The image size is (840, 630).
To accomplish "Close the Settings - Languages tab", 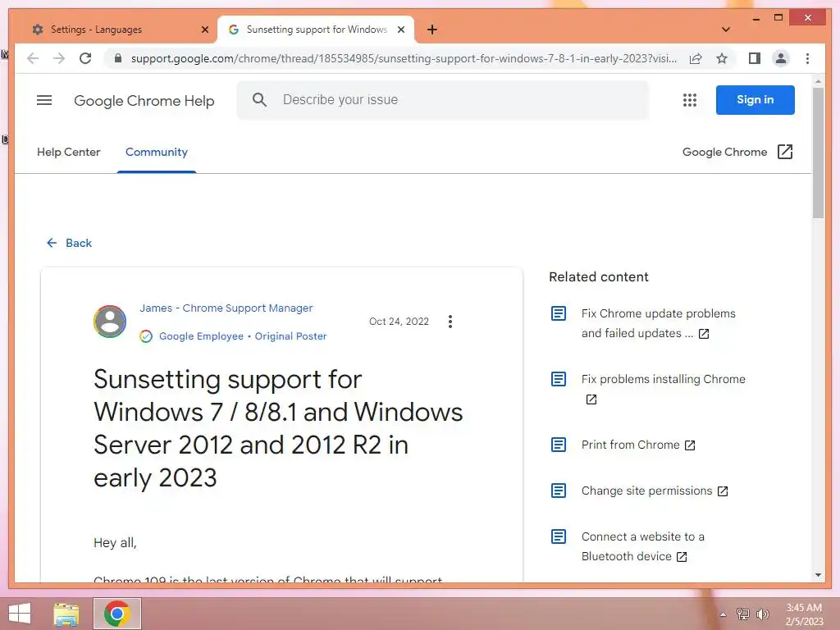I will [x=204, y=30].
